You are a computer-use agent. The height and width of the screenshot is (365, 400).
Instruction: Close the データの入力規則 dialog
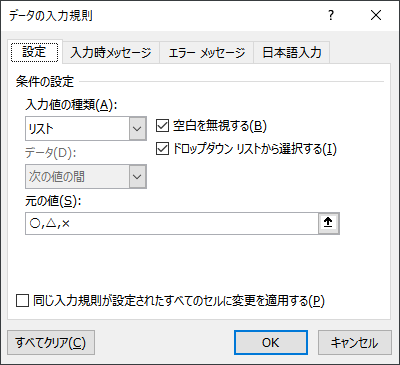(376, 15)
